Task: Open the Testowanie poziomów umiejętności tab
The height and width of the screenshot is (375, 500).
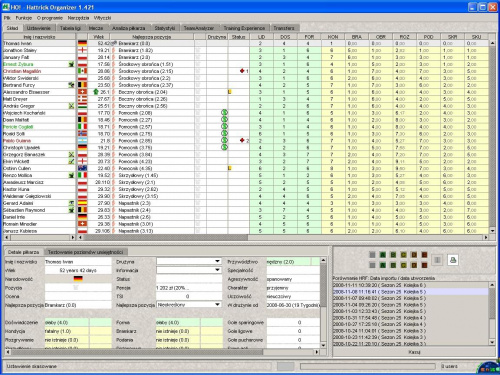Action: pyautogui.click(x=85, y=252)
